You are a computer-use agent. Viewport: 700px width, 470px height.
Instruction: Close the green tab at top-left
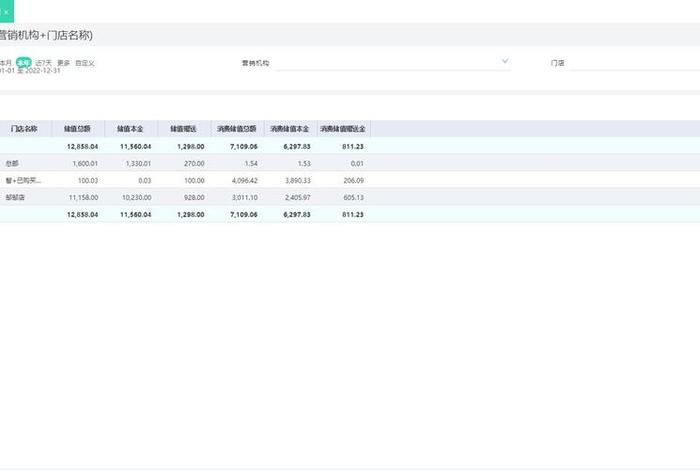click(7, 11)
